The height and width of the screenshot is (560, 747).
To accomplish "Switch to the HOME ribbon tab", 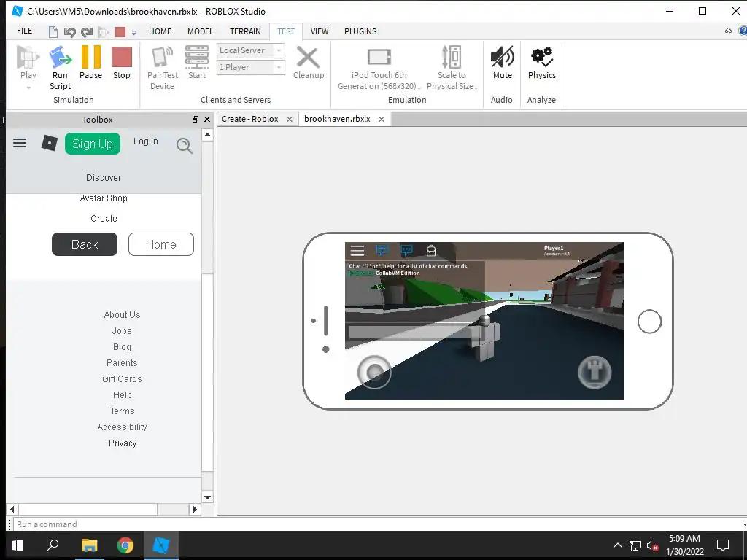I will 160,31.
